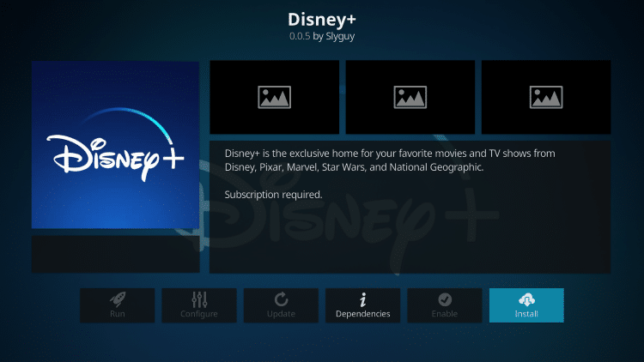The width and height of the screenshot is (644, 362).
Task: Select the third screenshot placeholder thumbnail
Action: pos(546,97)
